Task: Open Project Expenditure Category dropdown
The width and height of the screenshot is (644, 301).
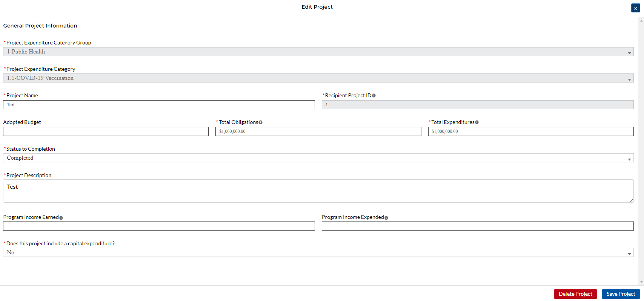Action: coord(318,78)
